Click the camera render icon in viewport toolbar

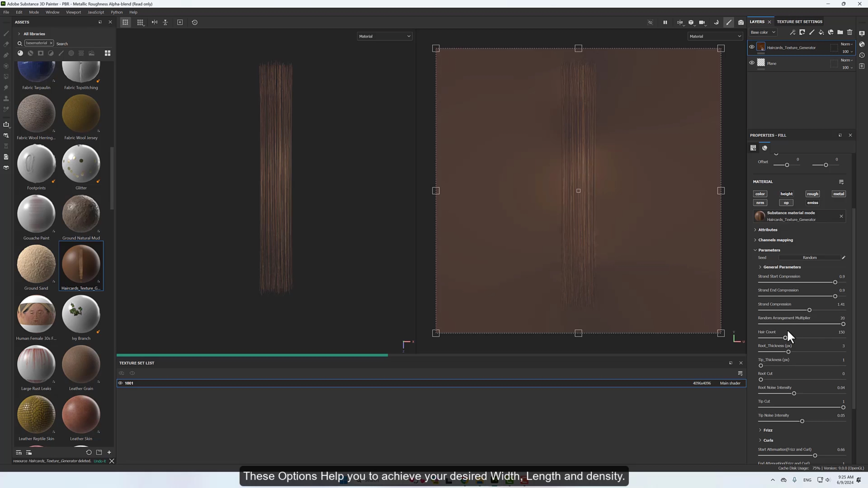[741, 22]
